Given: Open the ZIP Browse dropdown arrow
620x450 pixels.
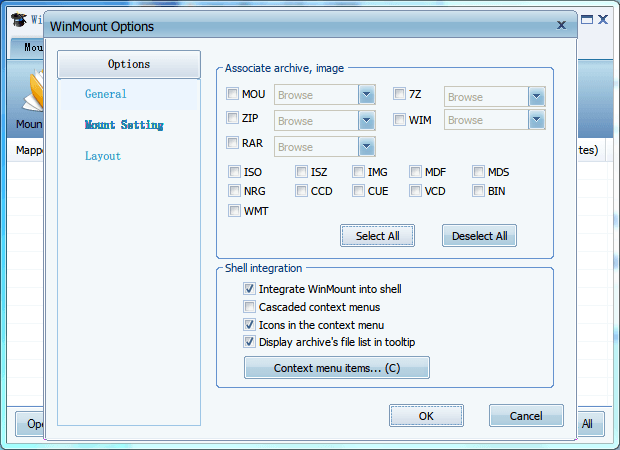Looking at the screenshot, I should click(366, 120).
